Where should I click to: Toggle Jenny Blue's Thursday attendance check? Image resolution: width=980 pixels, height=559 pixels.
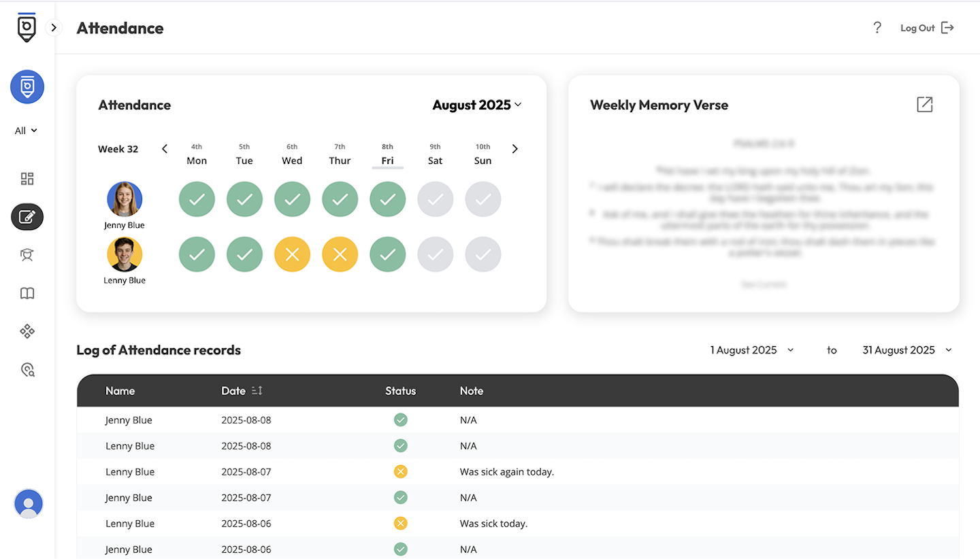(340, 199)
